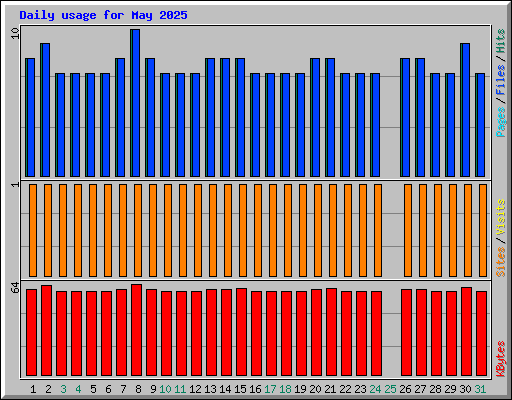Select the blue hits bar for day 1
512x400 pixels.
[x=30, y=118]
